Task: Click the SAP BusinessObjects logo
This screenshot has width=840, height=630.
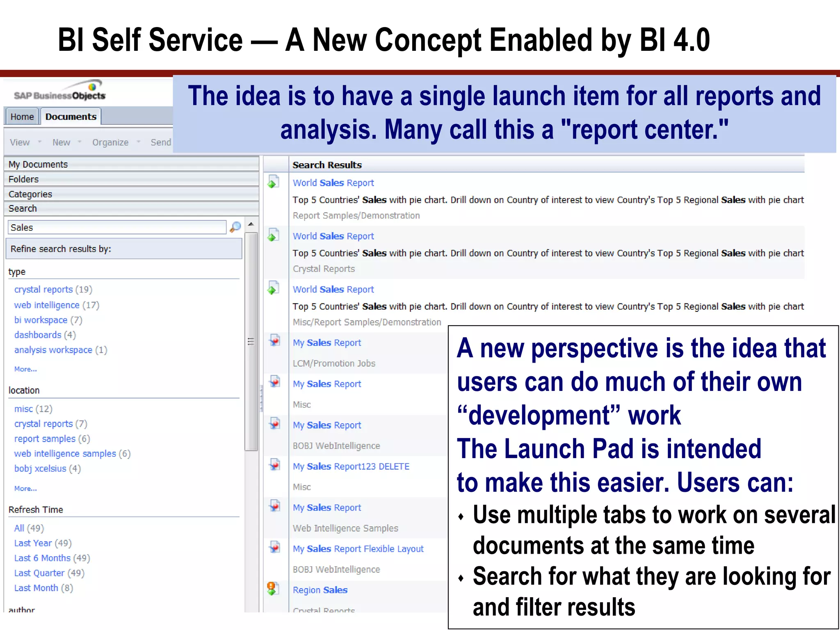Action: click(x=60, y=91)
